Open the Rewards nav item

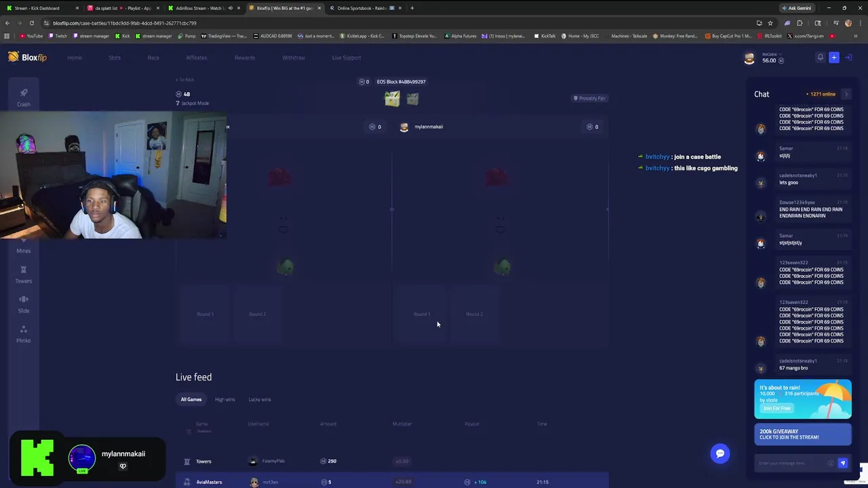pyautogui.click(x=245, y=58)
